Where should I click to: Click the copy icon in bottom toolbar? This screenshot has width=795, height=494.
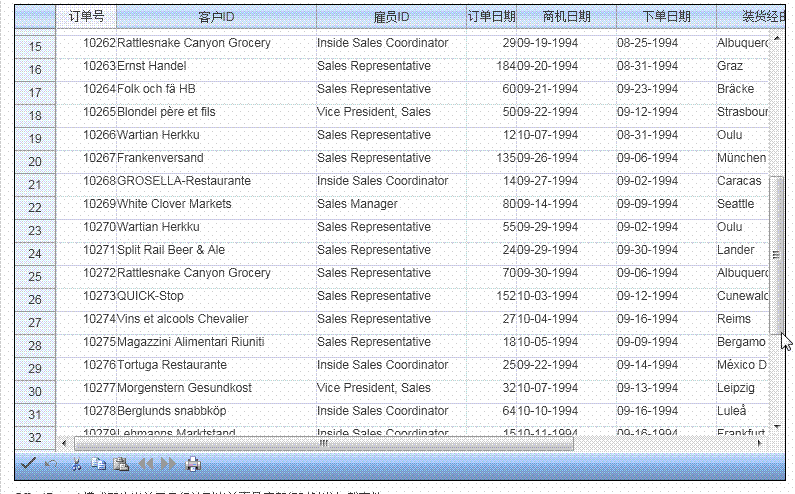[x=98, y=464]
